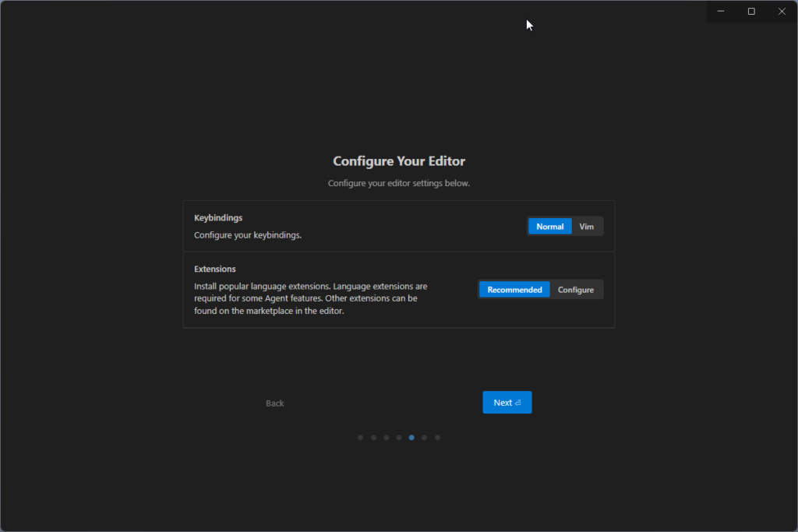Jump to last pagination dot

tap(437, 438)
